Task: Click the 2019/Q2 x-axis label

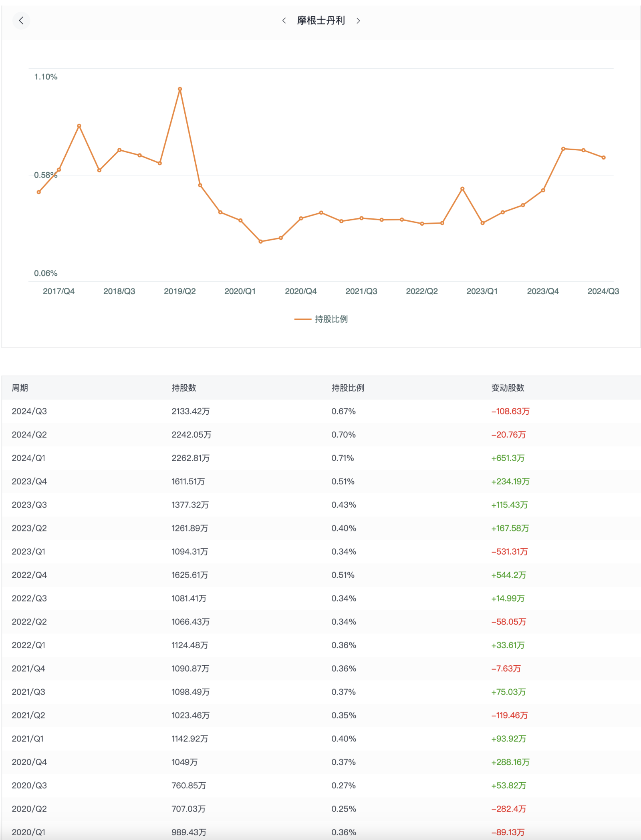Action: click(x=179, y=291)
